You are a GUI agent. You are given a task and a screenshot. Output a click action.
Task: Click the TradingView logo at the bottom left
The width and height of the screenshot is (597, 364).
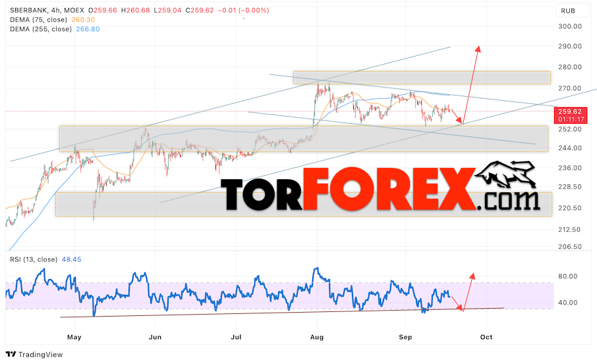(x=11, y=355)
